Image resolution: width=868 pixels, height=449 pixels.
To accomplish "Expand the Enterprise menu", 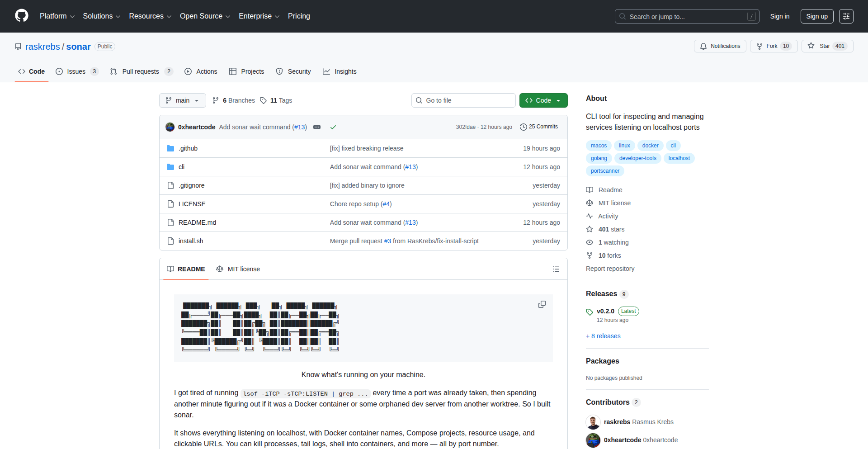I will pos(259,16).
